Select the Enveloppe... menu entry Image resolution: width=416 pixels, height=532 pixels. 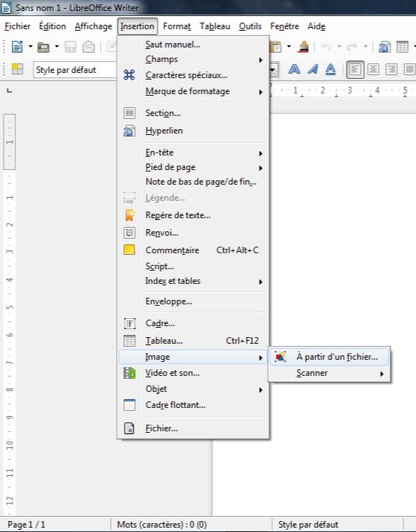(194, 301)
